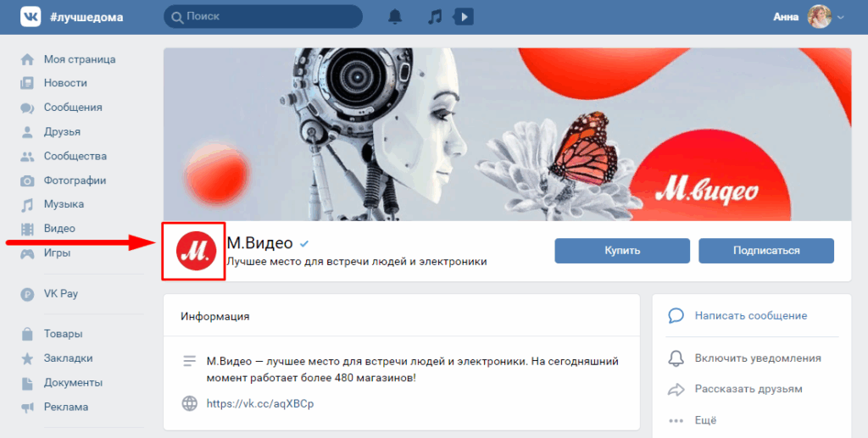Open the Моя страница menu item
The width and height of the screenshot is (868, 438).
click(x=81, y=59)
